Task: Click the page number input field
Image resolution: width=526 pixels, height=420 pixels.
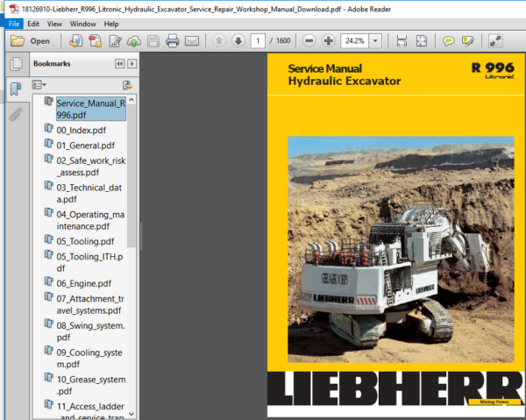Action: click(258, 41)
